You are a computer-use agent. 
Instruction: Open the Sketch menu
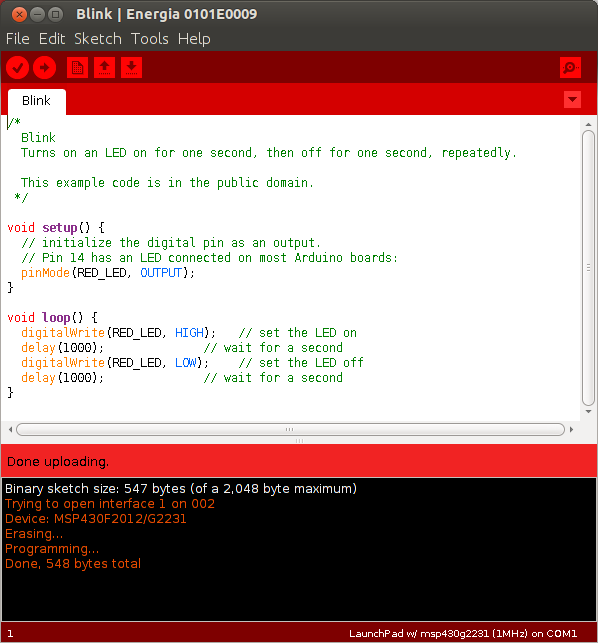[98, 39]
